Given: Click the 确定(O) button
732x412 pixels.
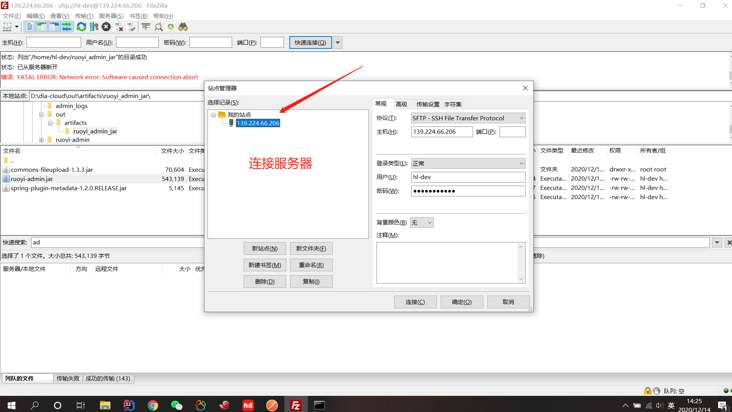Looking at the screenshot, I should [x=462, y=302].
